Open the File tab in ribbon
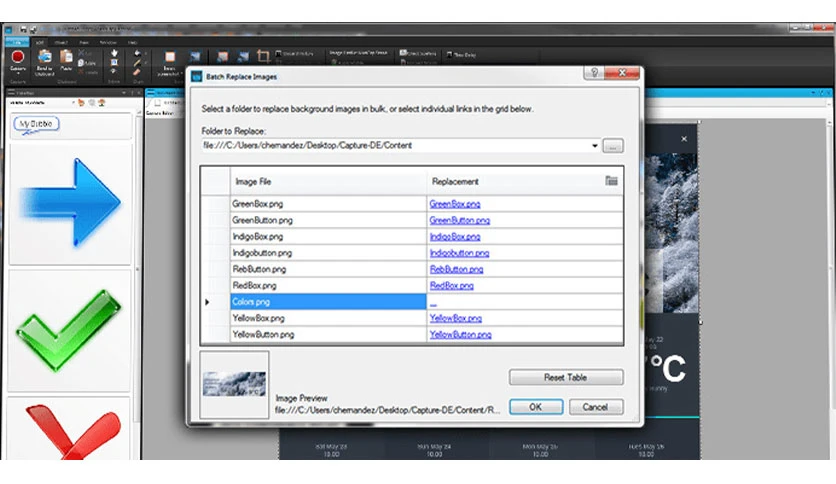 (17, 42)
